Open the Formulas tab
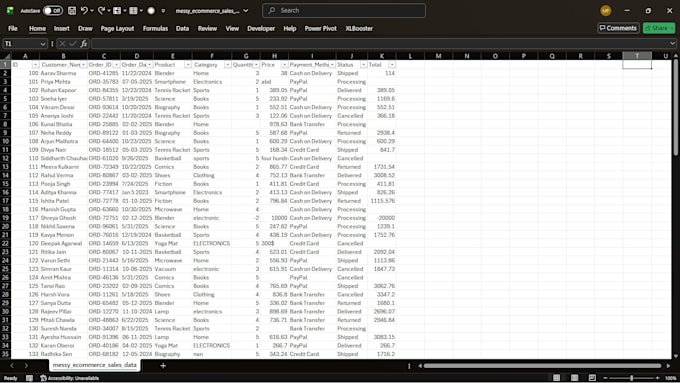This screenshot has width=680, height=383. coord(155,28)
